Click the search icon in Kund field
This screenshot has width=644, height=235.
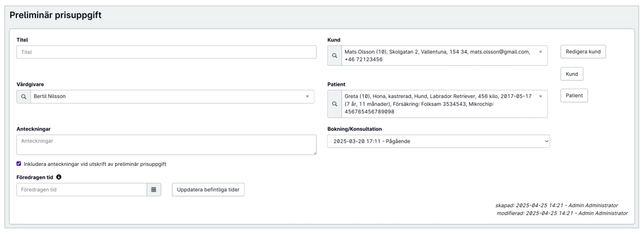[334, 55]
